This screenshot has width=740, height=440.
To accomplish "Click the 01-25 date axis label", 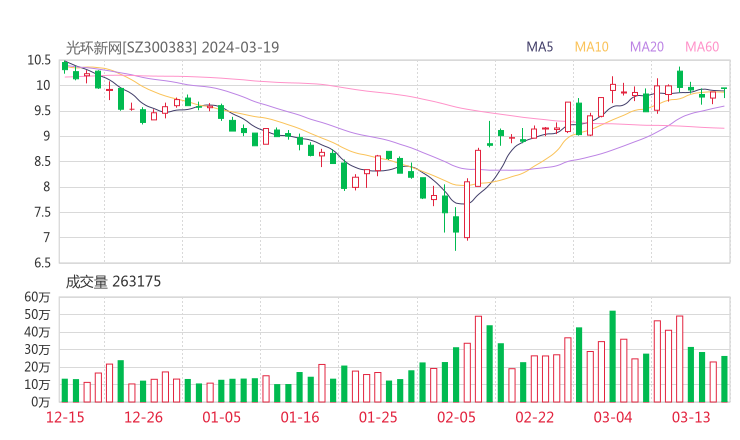I will pyautogui.click(x=378, y=417).
